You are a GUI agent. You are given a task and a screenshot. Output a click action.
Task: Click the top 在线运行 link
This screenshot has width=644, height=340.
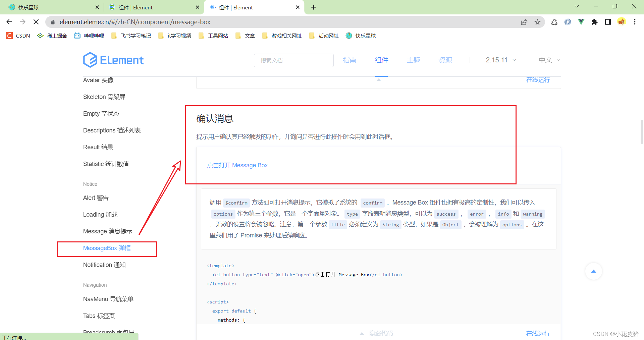[x=538, y=80]
